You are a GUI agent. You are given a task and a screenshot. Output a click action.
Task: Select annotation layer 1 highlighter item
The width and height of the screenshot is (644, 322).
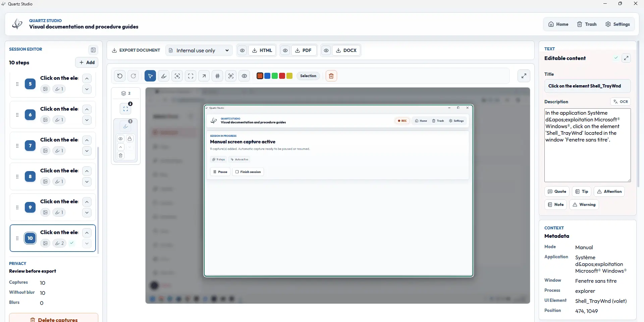125,126
